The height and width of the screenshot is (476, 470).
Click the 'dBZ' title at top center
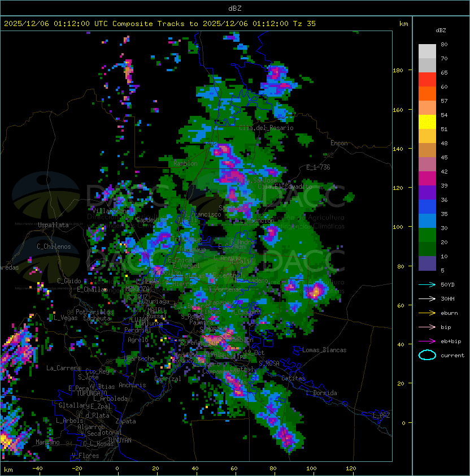(x=235, y=8)
